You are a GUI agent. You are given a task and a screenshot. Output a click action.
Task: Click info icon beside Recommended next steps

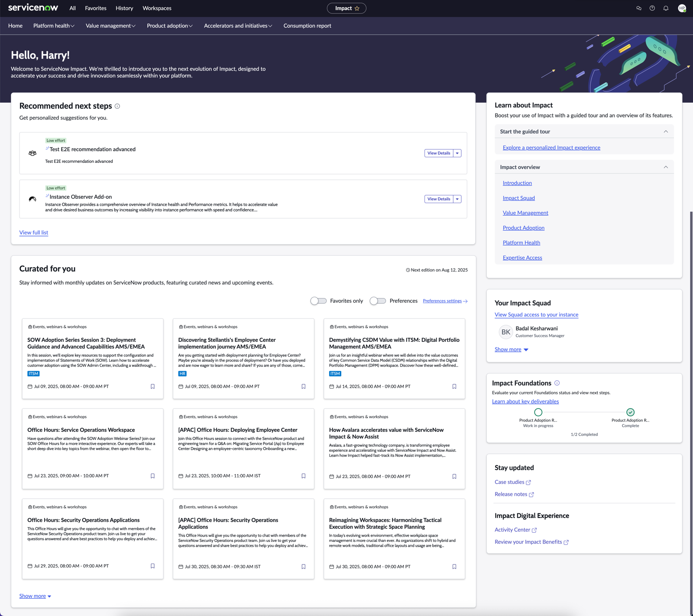117,106
